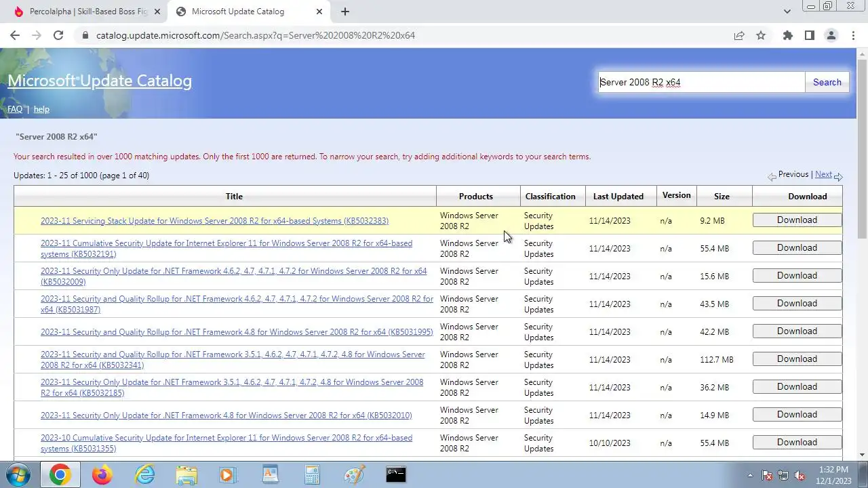Image resolution: width=868 pixels, height=488 pixels.
Task: Sort by Title column header
Action: pos(234,196)
